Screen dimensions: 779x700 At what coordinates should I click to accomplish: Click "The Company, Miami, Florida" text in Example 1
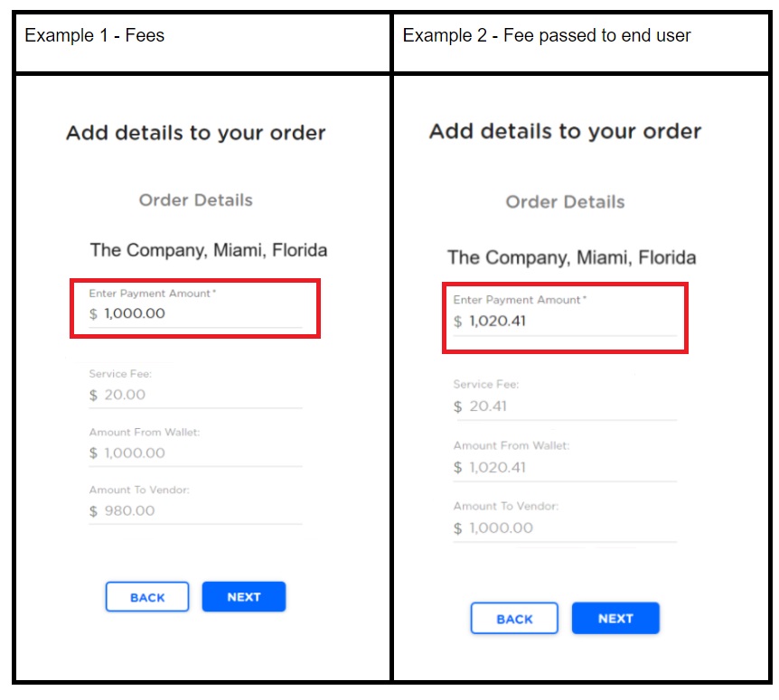[x=208, y=250]
